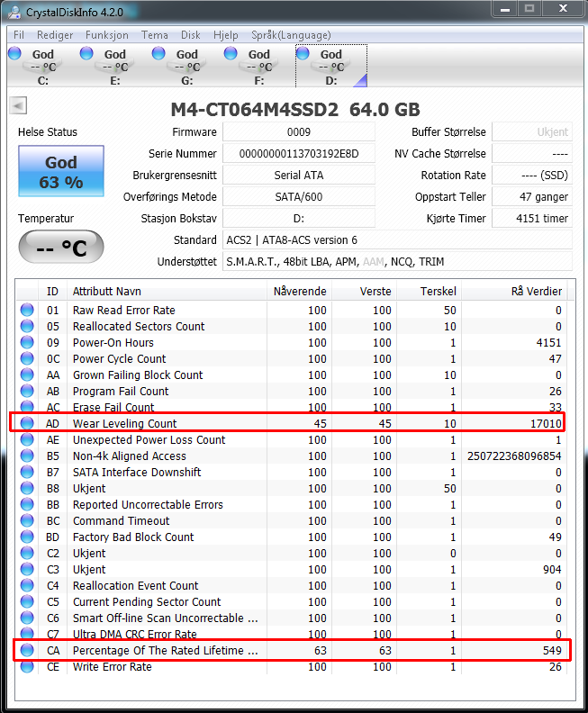The width and height of the screenshot is (588, 713).
Task: Click the Rotation Rate field ---- (SSD)
Action: click(532, 175)
